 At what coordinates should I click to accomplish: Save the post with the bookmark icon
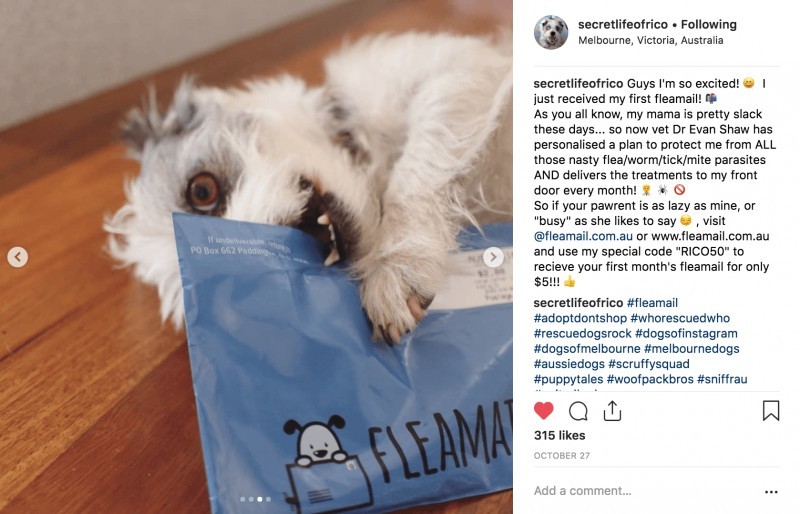click(771, 411)
